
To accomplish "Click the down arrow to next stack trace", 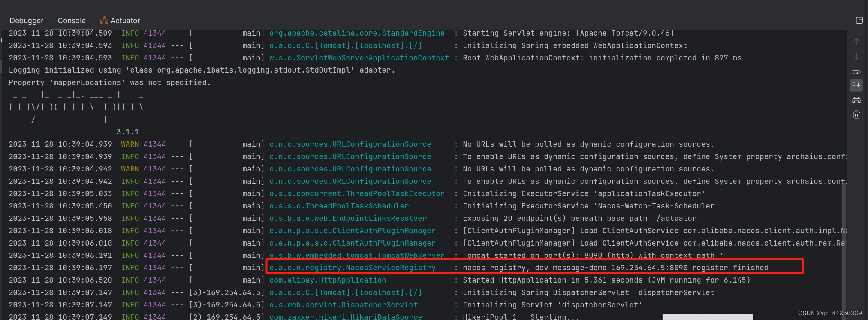I will tap(856, 56).
